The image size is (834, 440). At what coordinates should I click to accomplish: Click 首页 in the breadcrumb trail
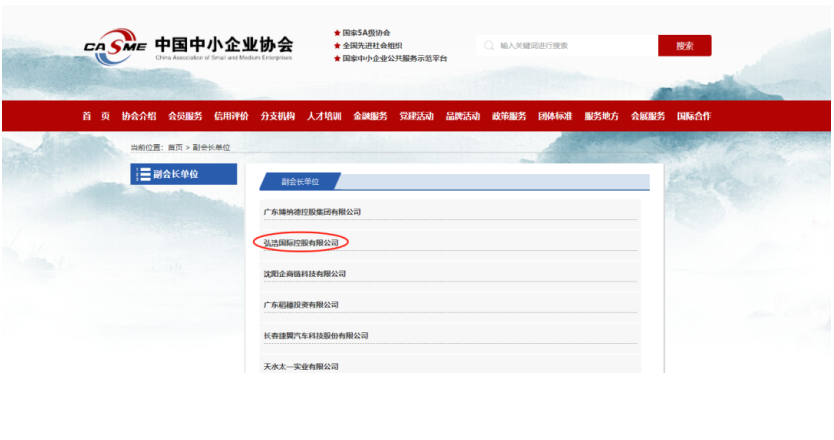(x=175, y=147)
